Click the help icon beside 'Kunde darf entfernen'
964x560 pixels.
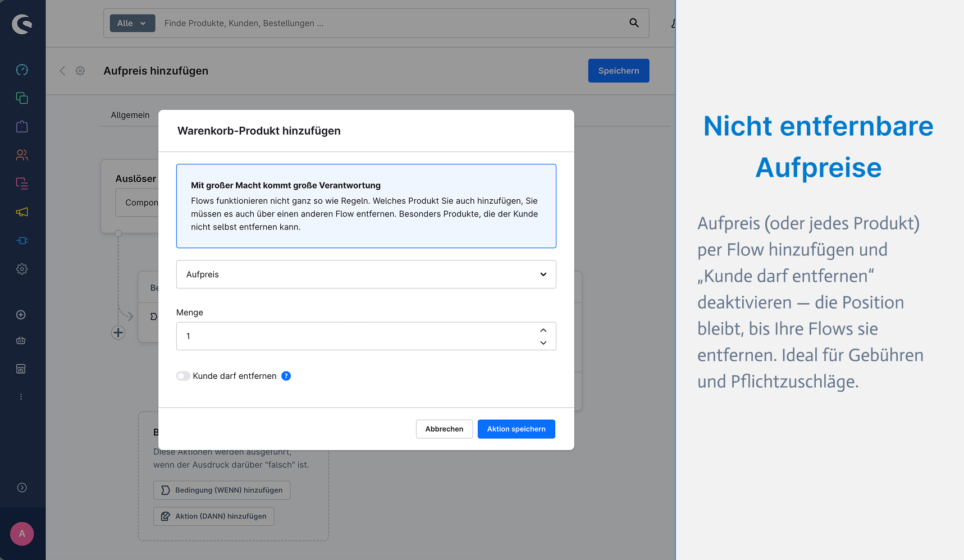(x=286, y=376)
